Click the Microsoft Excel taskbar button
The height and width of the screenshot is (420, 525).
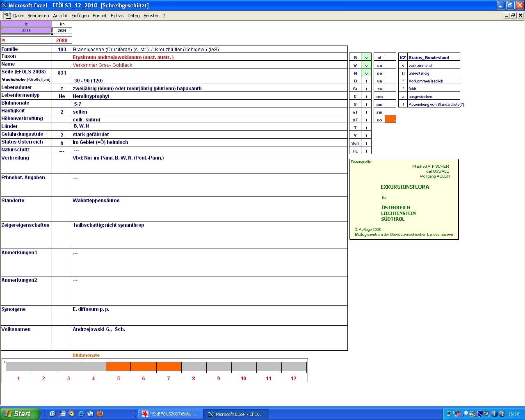tap(236, 414)
